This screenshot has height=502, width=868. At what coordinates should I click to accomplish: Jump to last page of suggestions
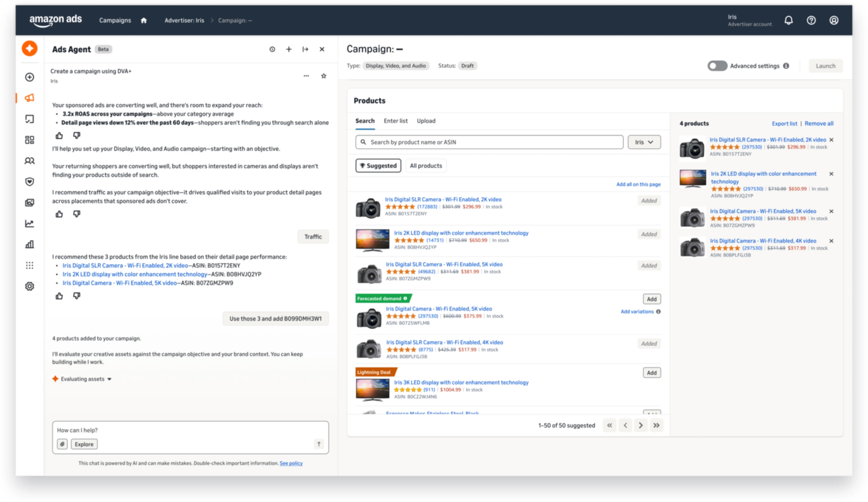click(657, 425)
